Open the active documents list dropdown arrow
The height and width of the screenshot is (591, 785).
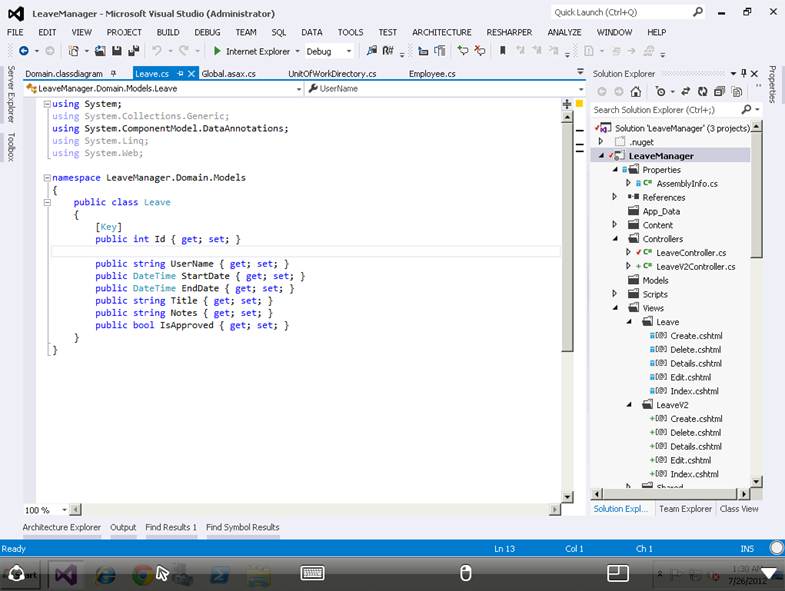580,72
